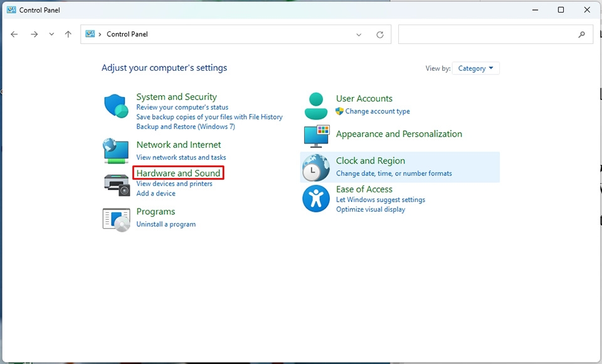Open the Ease of Access icon
602x364 pixels.
point(316,199)
